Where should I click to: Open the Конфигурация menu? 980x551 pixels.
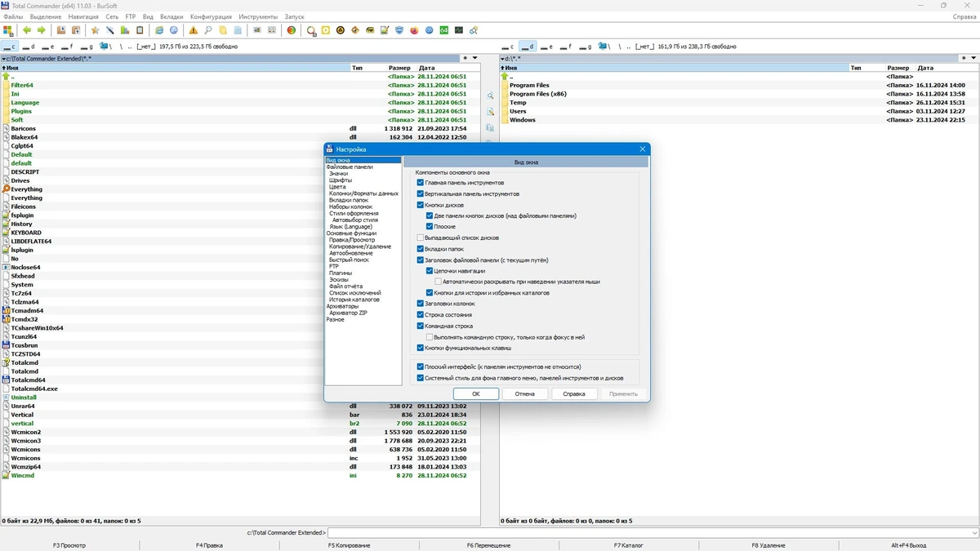click(211, 16)
